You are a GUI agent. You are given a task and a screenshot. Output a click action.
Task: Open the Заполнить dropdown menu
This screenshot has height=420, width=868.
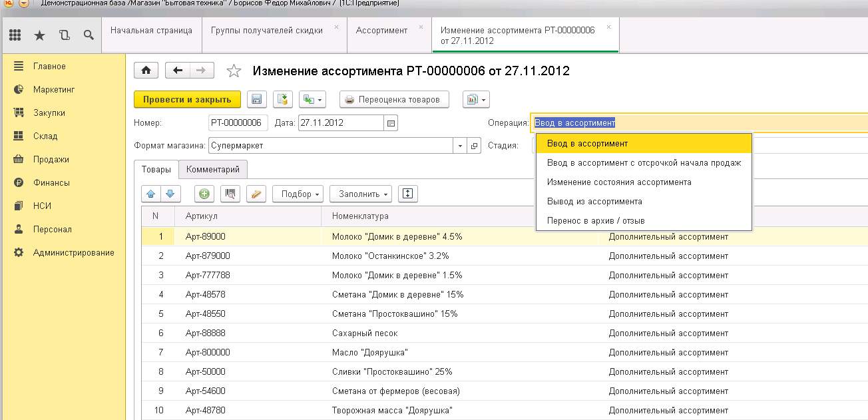point(360,194)
